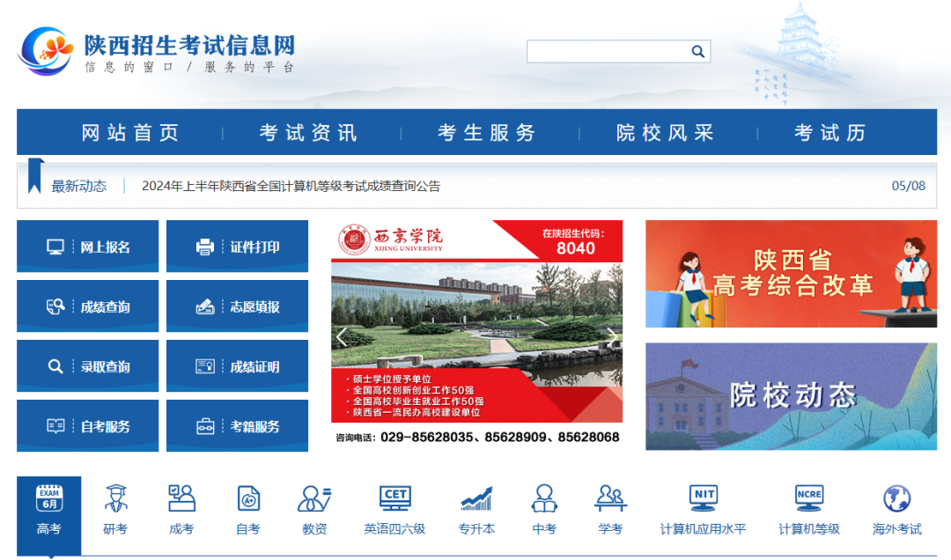Open the 志愿填报 application service

coord(237,306)
